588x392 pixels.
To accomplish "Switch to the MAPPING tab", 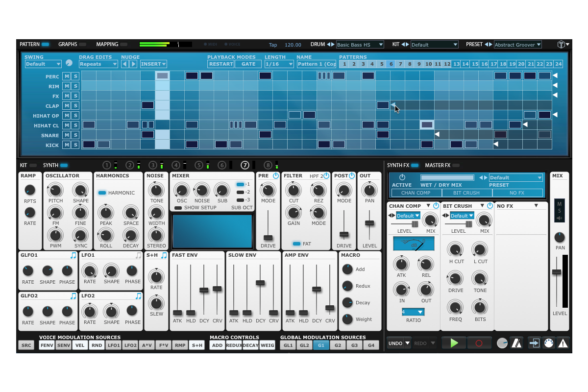I will point(112,44).
